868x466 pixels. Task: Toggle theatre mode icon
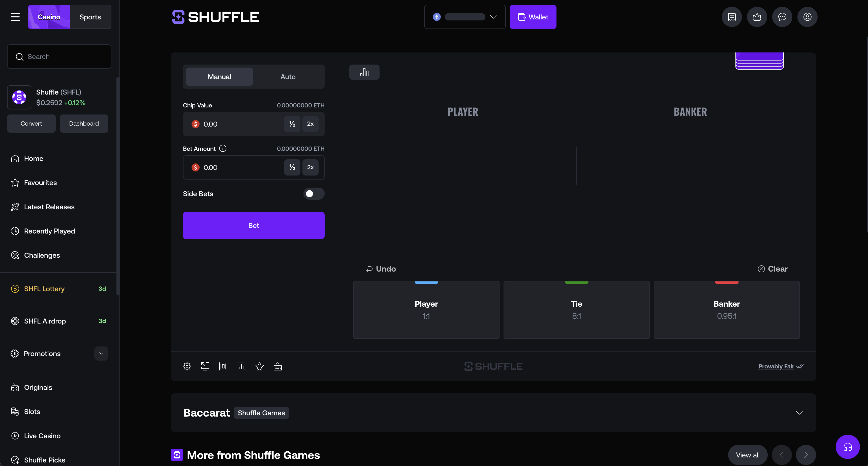click(205, 366)
